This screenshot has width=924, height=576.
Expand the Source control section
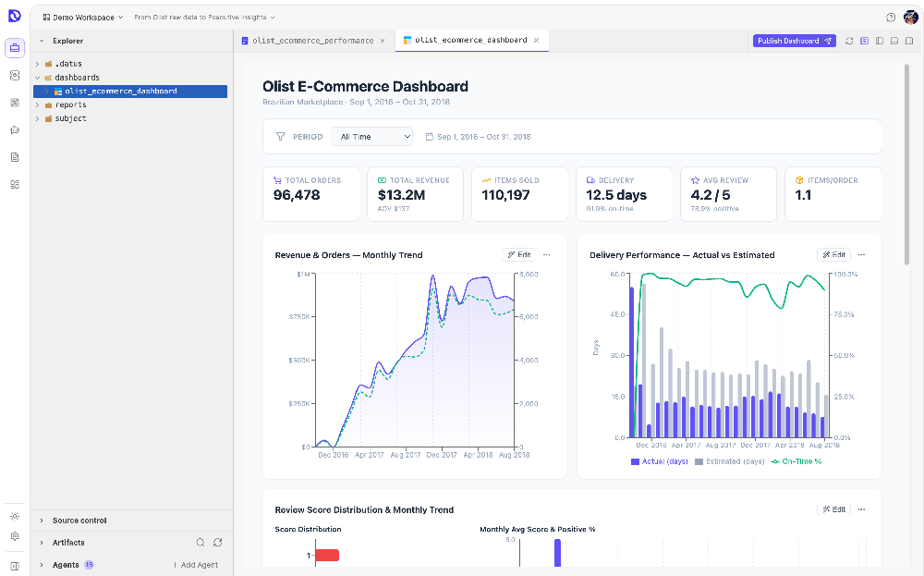pos(42,521)
